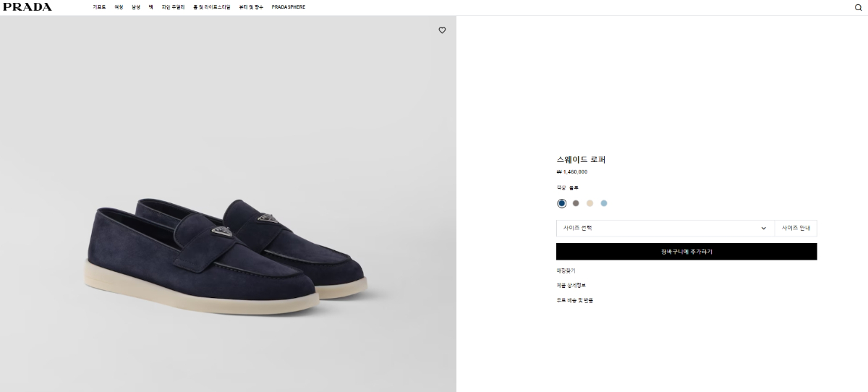Add loafer to wishlist with heart icon
The image size is (868, 392).
click(442, 30)
